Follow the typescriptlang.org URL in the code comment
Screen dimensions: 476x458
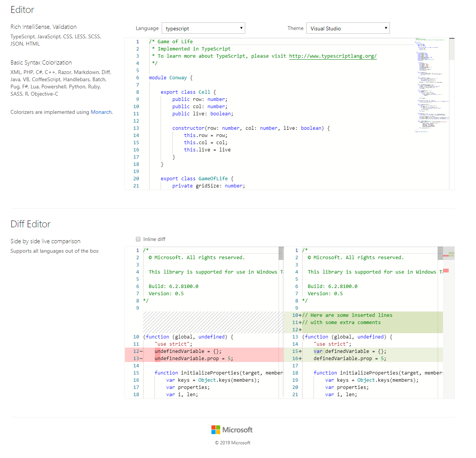tap(333, 56)
